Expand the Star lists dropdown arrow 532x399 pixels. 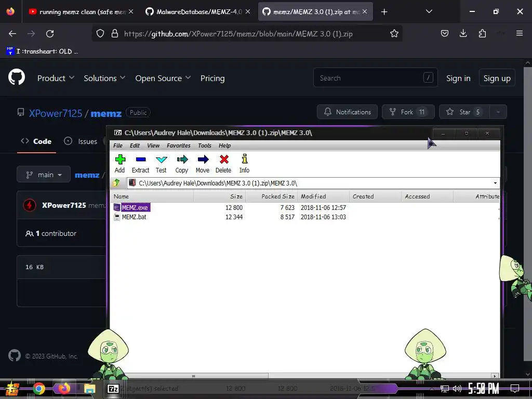[498, 112]
